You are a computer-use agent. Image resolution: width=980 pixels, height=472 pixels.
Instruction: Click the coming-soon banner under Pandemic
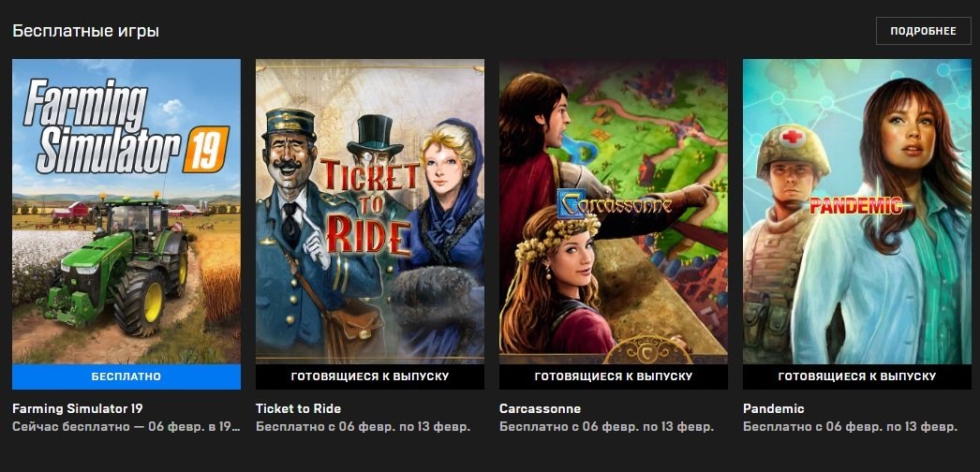857,376
